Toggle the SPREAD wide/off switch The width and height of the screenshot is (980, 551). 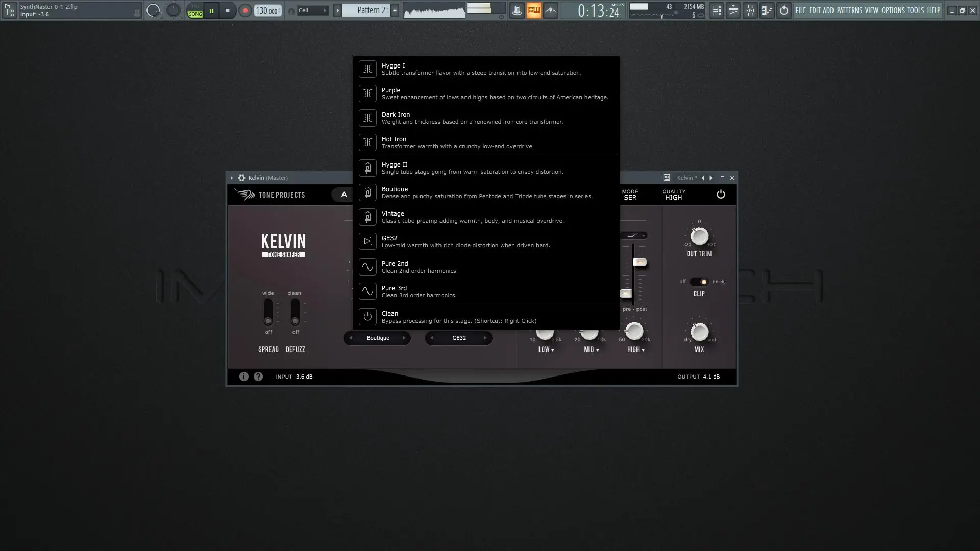click(x=268, y=312)
